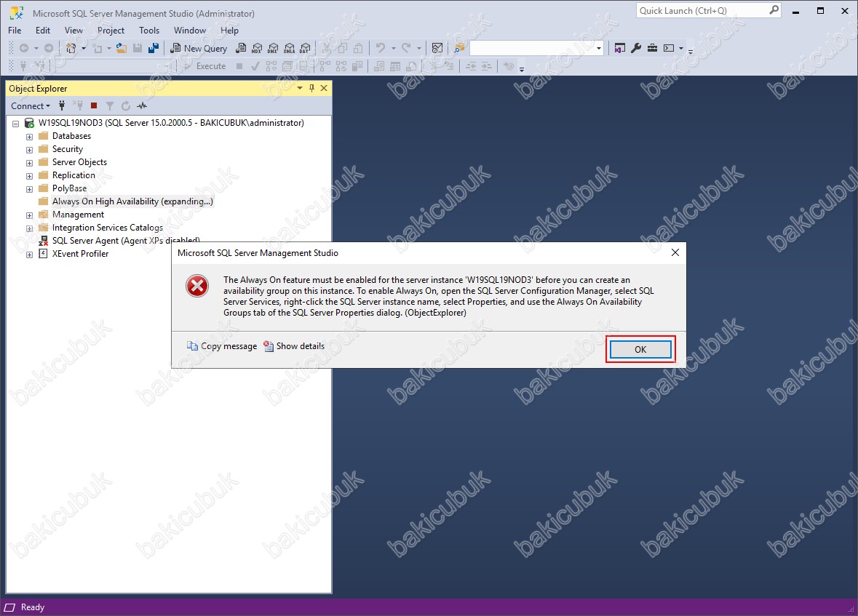Click Connect Object Explorer plug icon

pyautogui.click(x=62, y=105)
